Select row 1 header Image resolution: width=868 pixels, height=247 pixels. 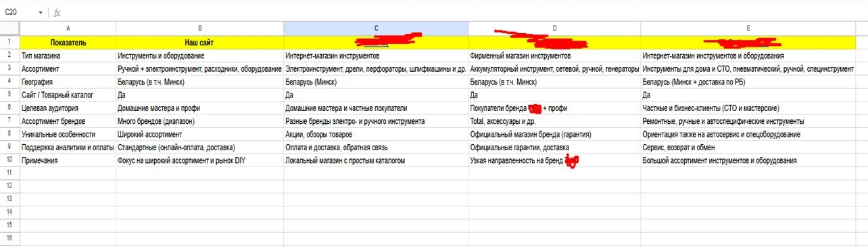click(9, 42)
